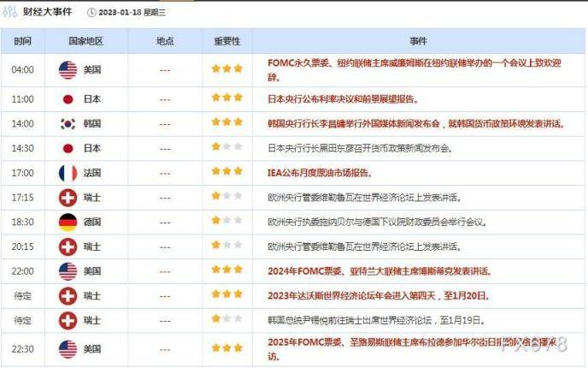588x368 pixels.
Task: Click the 法国 country label
Action: 92,173
